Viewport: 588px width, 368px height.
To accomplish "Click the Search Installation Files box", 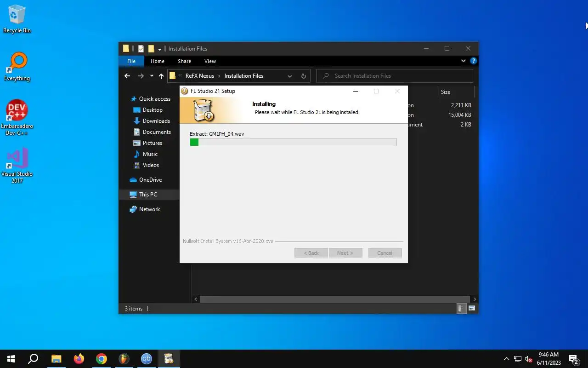I will tap(395, 76).
